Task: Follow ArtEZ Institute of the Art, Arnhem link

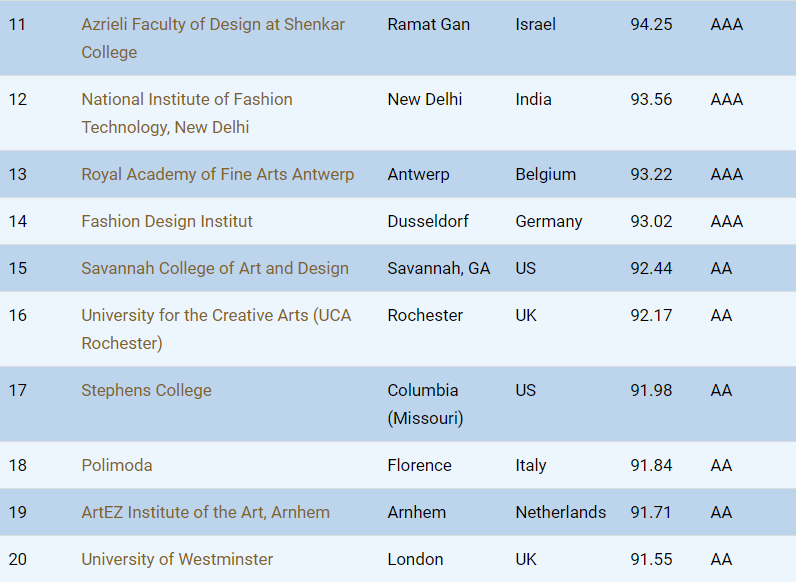Action: (205, 512)
